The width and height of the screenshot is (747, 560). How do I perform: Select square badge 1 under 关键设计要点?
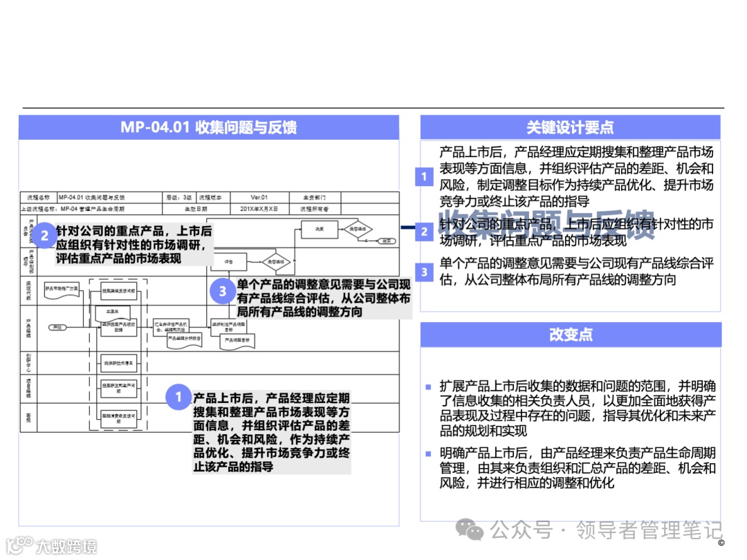[424, 177]
